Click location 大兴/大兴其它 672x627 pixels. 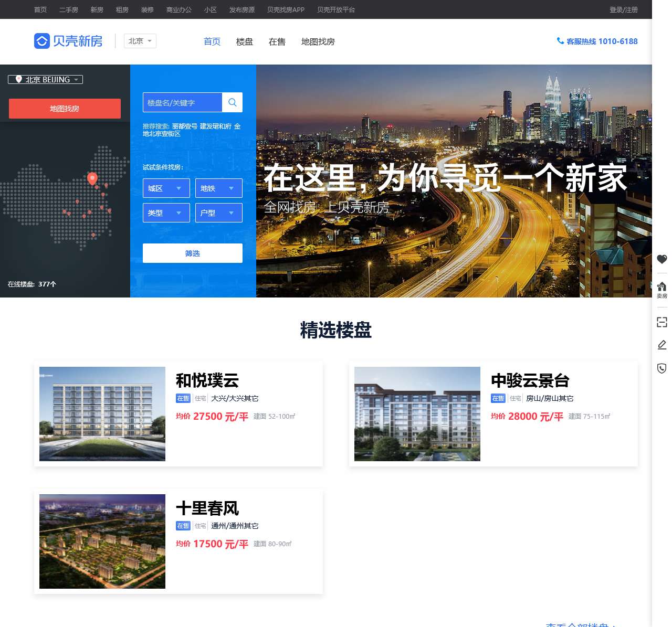point(235,398)
